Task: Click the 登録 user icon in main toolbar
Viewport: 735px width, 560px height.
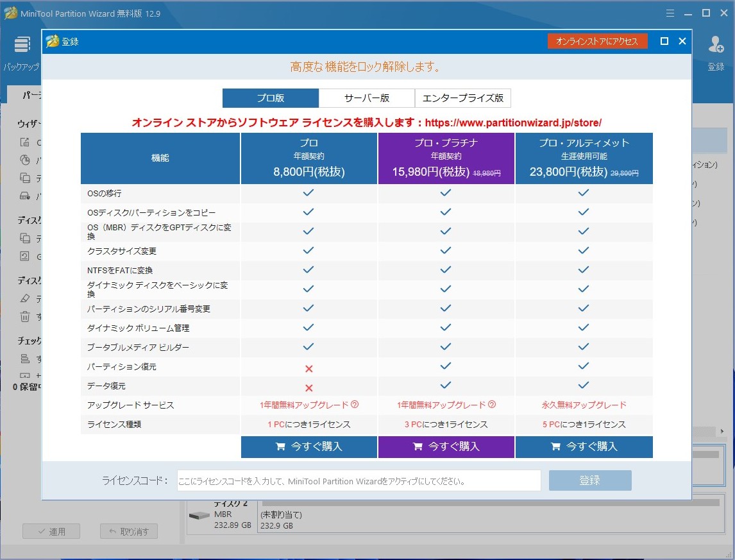Action: (x=716, y=45)
